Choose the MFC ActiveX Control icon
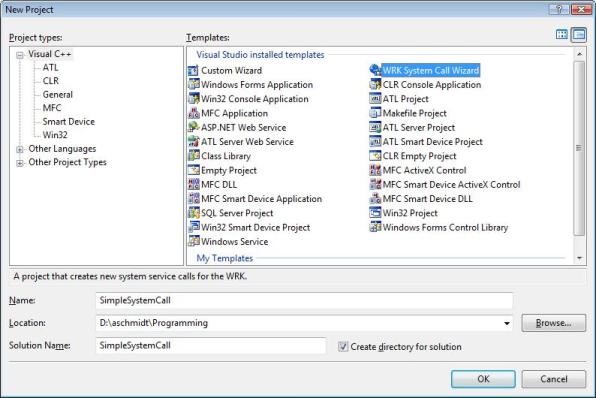This screenshot has height=398, width=596. [375, 170]
